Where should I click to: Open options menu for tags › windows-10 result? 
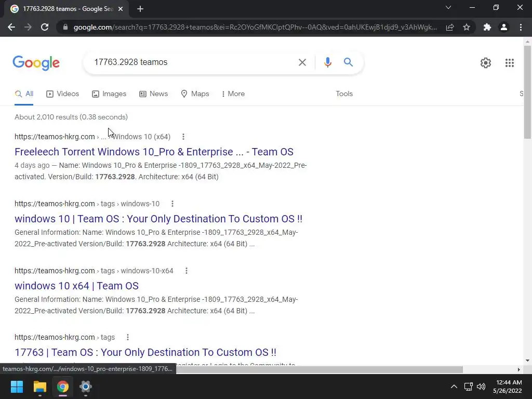[172, 204]
